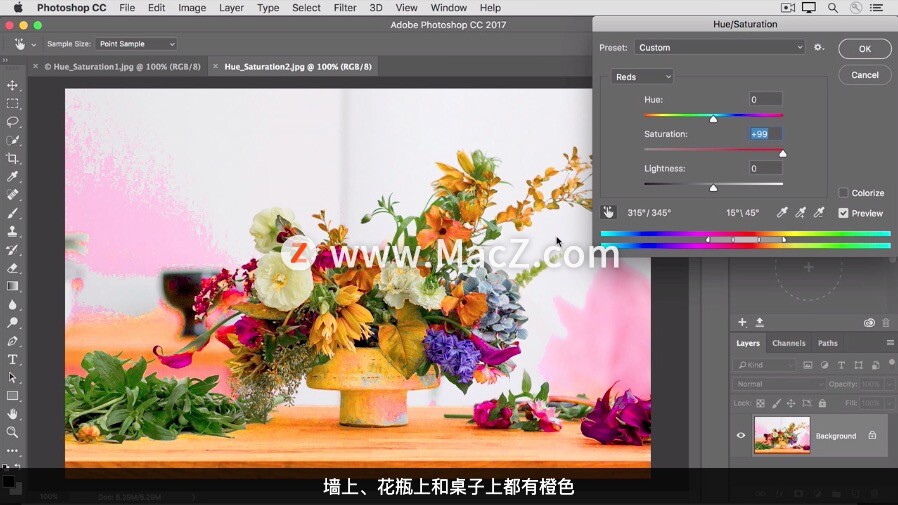Select the History Brush tool
Viewport: 898px width, 505px height.
(x=12, y=250)
